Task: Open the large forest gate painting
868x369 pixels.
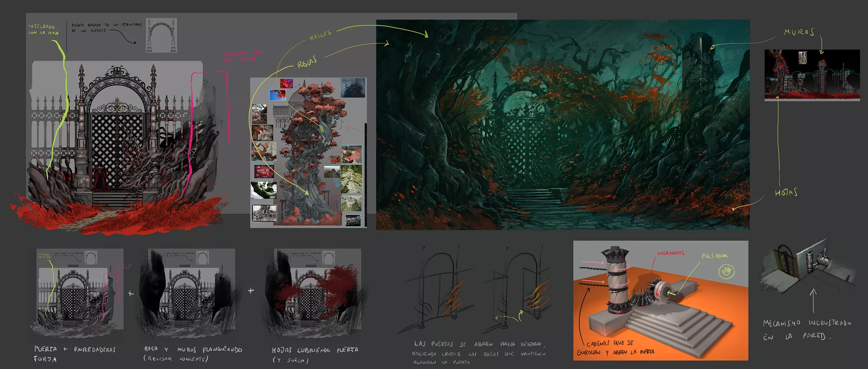Action: pos(563,125)
